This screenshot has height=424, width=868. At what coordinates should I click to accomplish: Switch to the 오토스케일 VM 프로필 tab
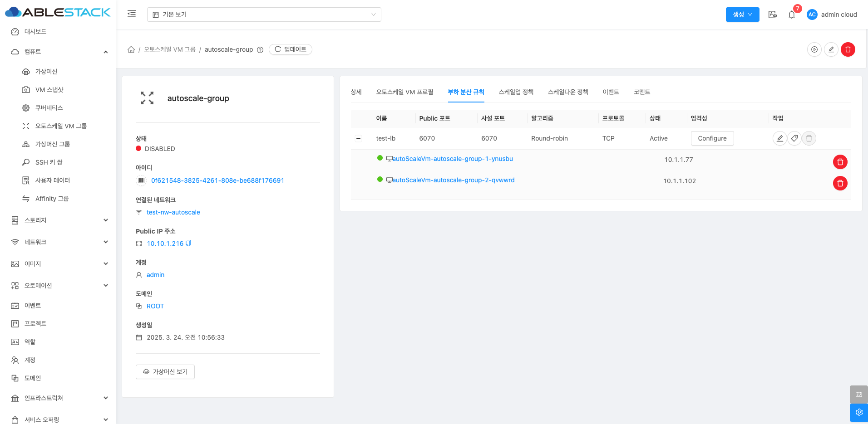(404, 92)
